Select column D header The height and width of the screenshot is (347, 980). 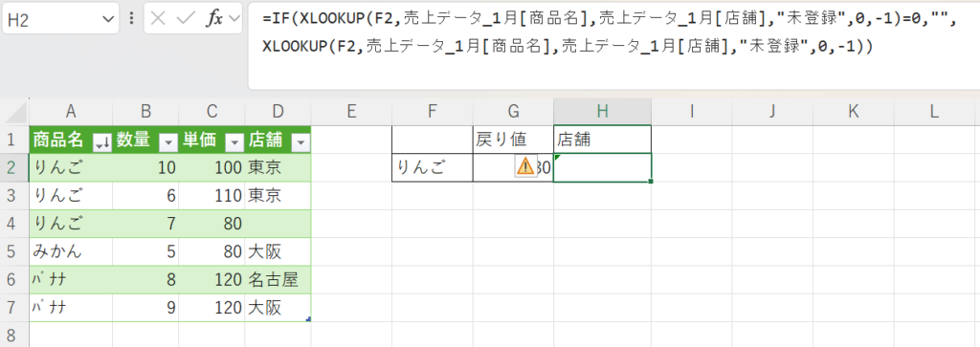click(278, 111)
